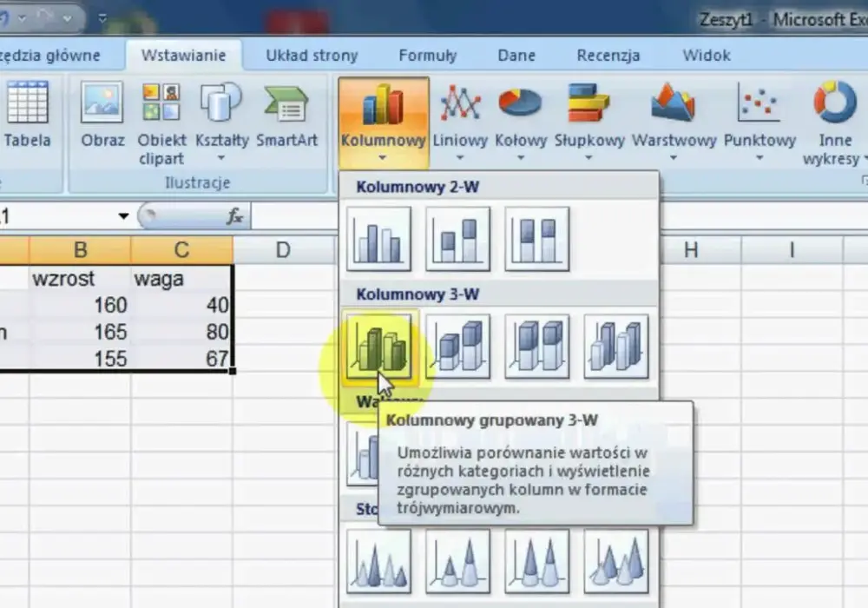Viewport: 868px width, 608px height.
Task: Insert a Liniowy line chart
Action: pos(460,122)
